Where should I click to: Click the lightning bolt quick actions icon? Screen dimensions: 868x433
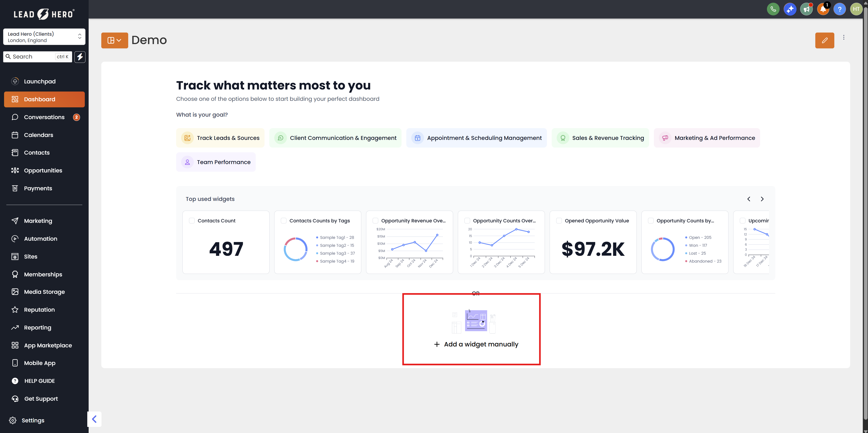[80, 56]
